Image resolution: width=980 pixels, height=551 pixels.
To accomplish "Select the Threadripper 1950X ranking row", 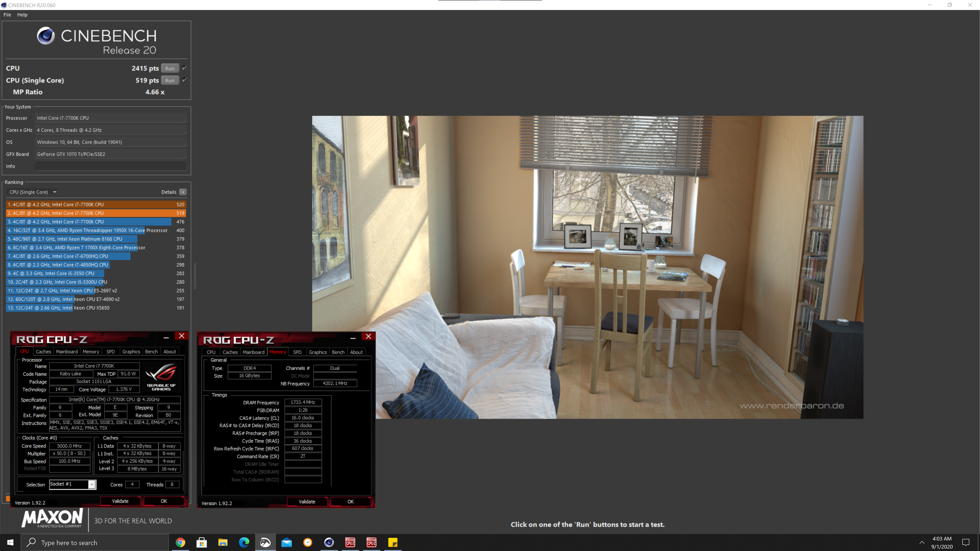I will [96, 230].
